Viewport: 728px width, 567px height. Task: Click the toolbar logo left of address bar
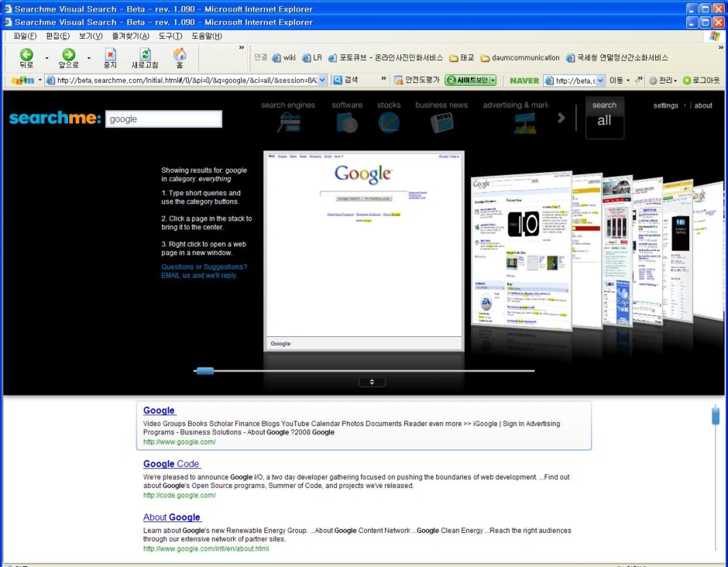22,81
